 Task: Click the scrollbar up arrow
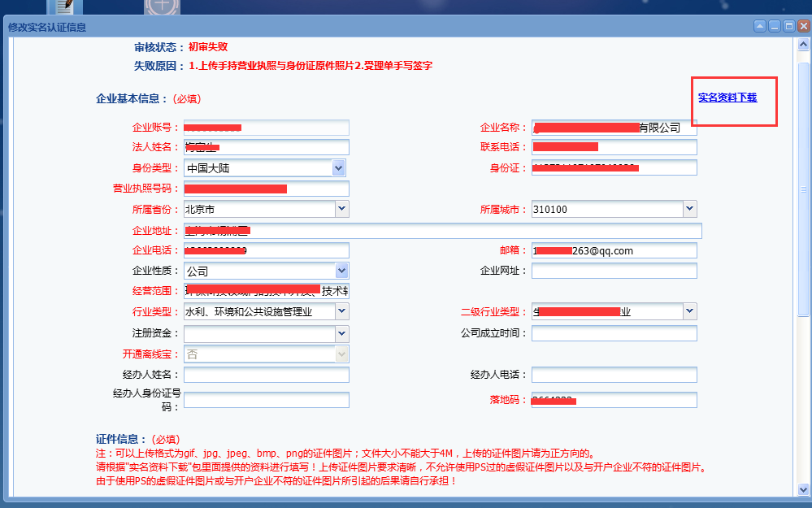(803, 46)
